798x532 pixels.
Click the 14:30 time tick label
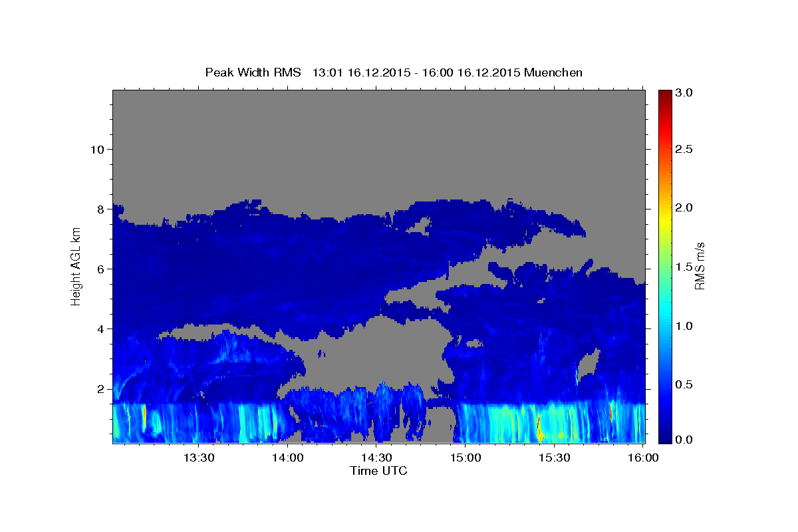click(376, 458)
